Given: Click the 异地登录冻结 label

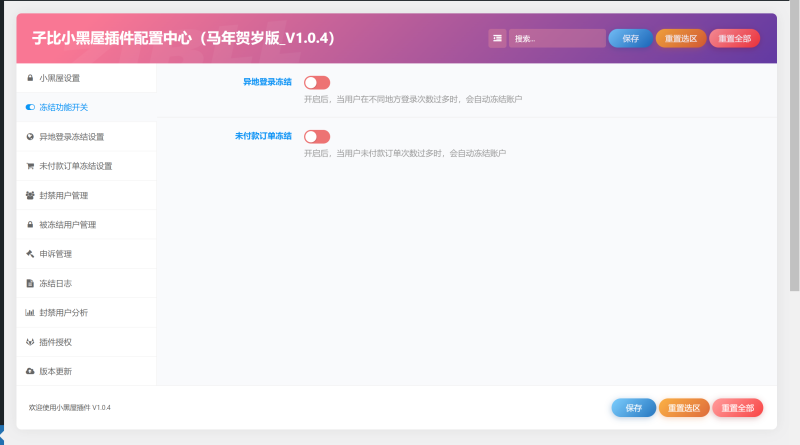Looking at the screenshot, I should 267,82.
